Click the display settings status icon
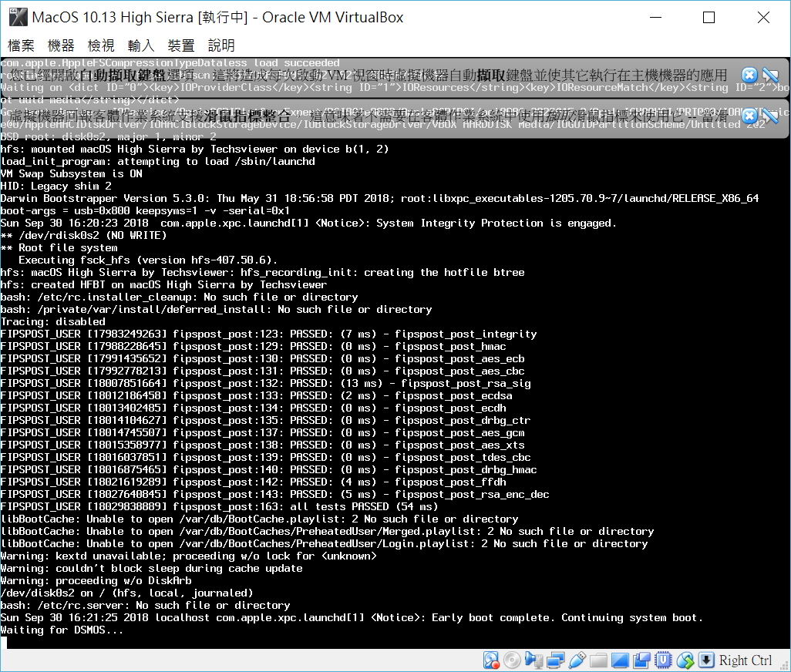Image resolution: width=791 pixels, height=672 pixels. click(620, 660)
